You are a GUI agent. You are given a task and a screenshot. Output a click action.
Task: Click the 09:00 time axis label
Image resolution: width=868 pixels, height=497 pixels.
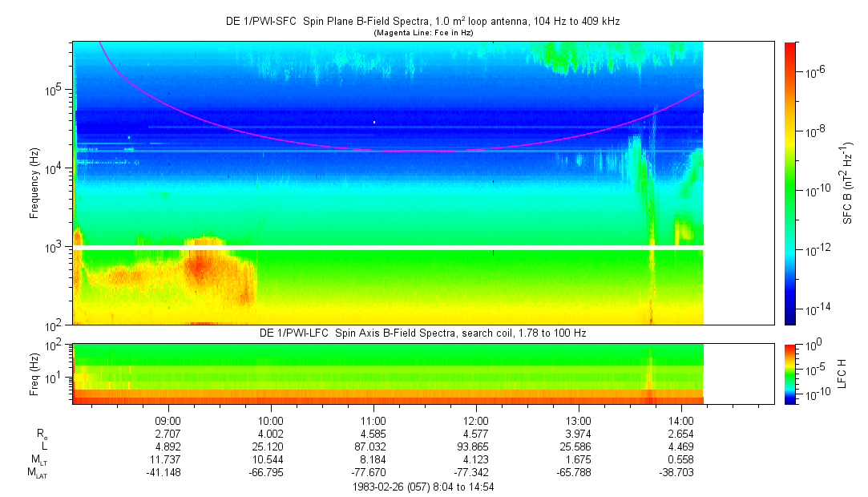[168, 420]
